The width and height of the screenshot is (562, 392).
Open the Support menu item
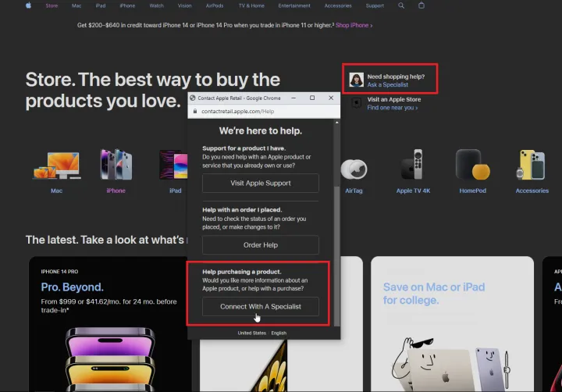pos(375,5)
